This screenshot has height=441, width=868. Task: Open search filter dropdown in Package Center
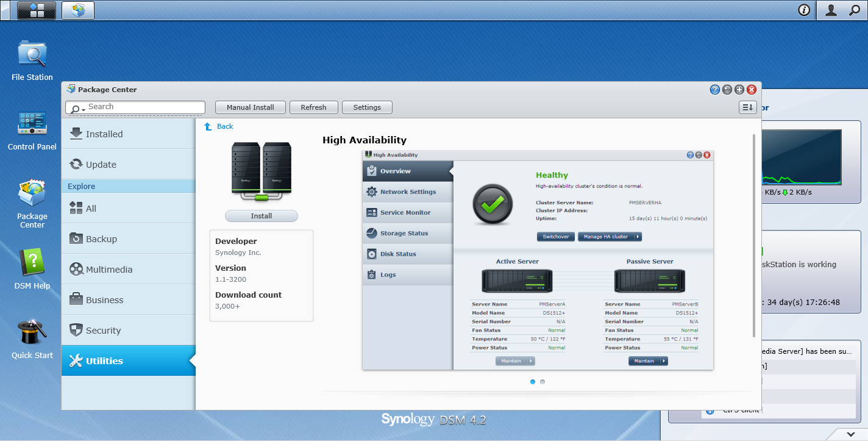click(x=78, y=109)
